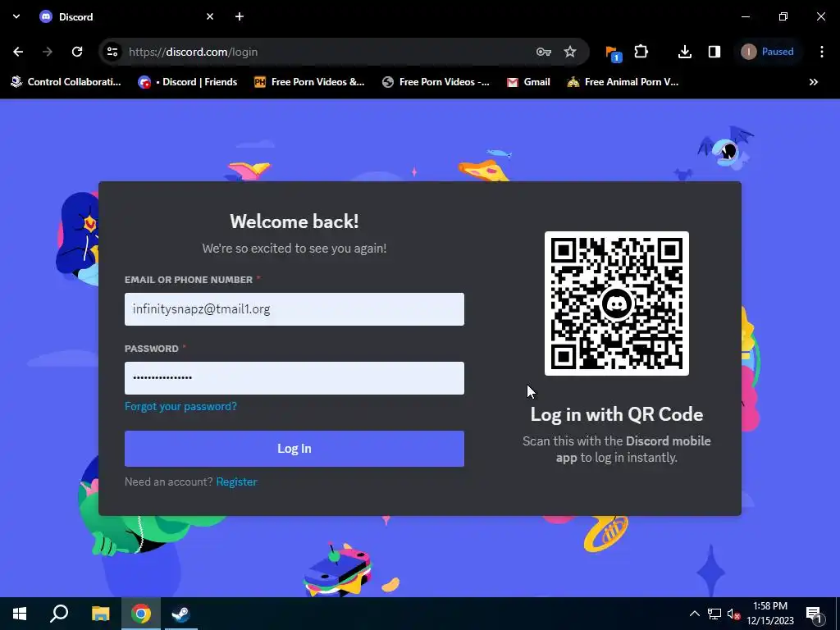Open the saved passwords key icon
This screenshot has height=630, width=840.
point(543,52)
